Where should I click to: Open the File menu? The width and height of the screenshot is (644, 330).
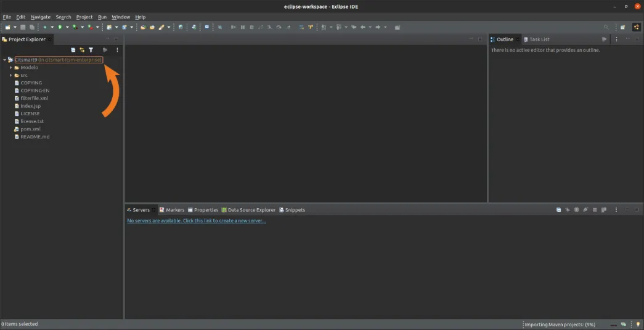pyautogui.click(x=7, y=17)
